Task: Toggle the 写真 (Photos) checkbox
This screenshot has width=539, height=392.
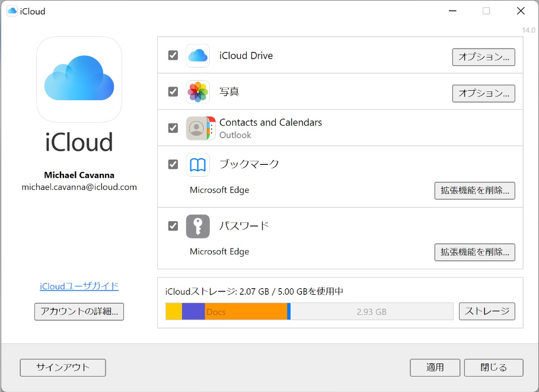Action: (x=173, y=91)
